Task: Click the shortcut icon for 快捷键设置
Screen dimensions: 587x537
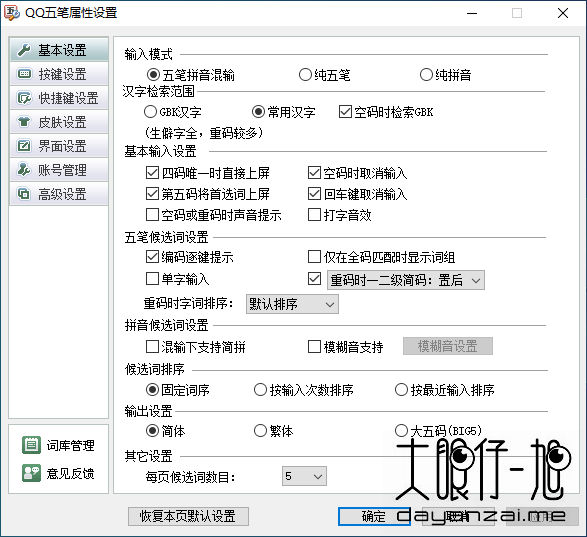Action: point(24,98)
